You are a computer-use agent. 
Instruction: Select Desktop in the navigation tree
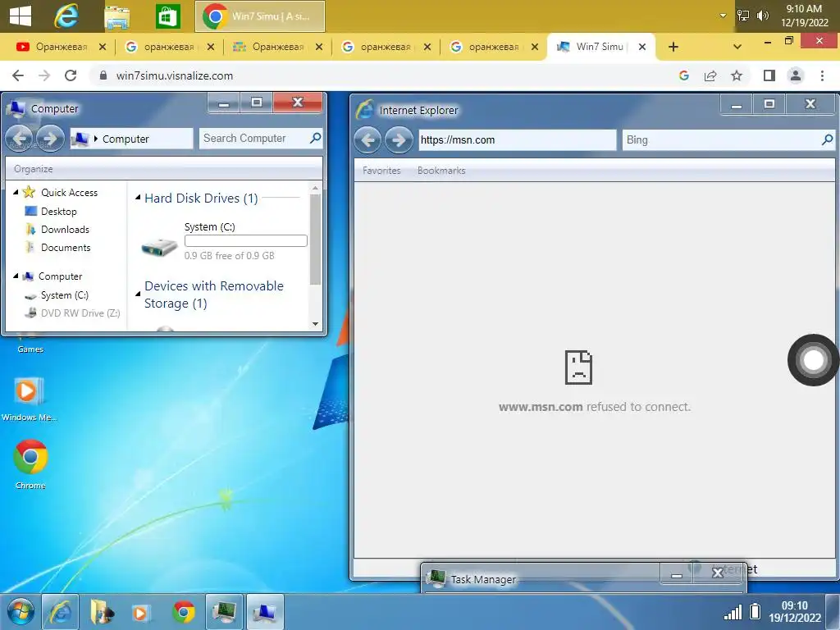(x=59, y=211)
